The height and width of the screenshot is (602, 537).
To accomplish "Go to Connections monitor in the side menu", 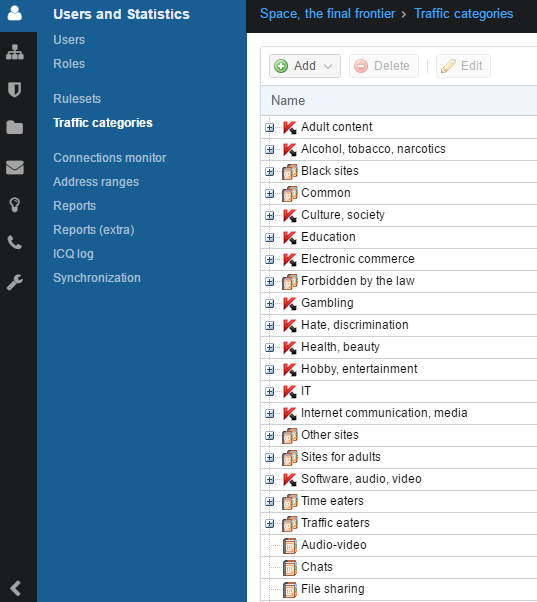I will point(110,158).
